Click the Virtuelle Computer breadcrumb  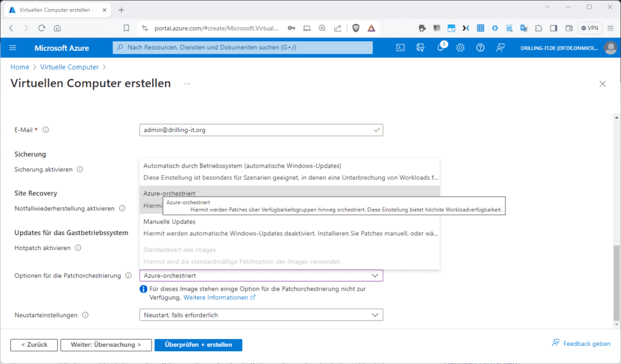click(x=69, y=67)
